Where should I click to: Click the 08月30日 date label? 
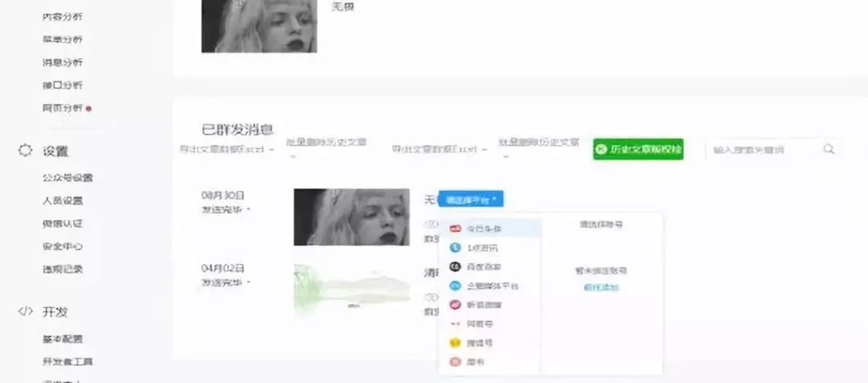[223, 195]
